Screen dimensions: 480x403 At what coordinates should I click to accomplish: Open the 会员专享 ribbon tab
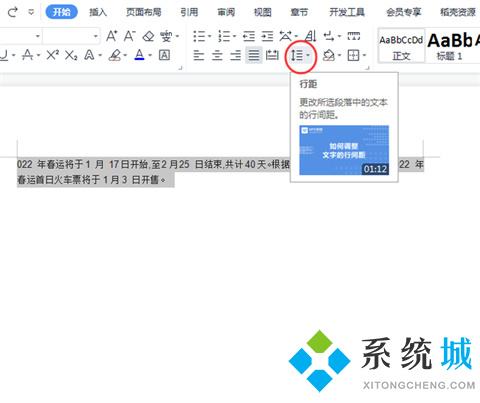point(404,12)
